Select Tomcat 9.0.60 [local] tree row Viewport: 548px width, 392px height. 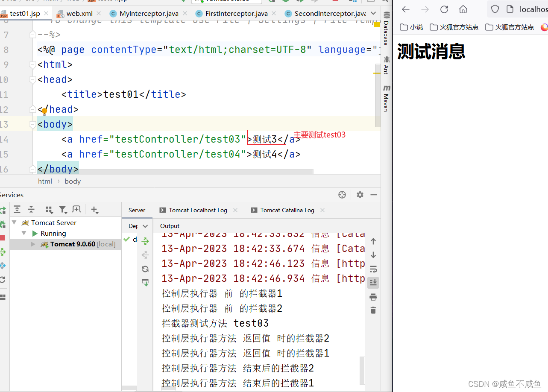pos(66,244)
